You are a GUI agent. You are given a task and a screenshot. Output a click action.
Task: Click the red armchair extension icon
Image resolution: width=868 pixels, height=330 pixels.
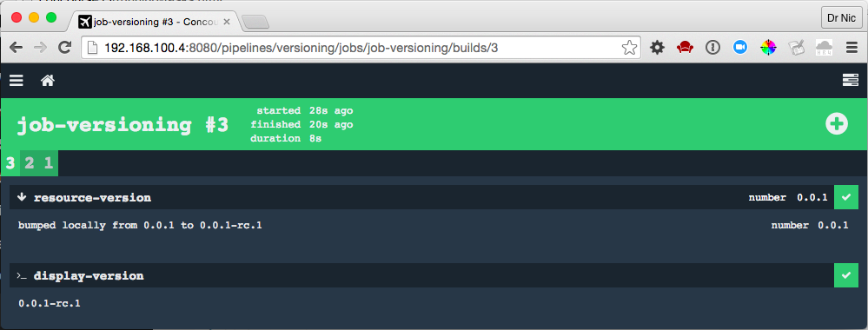pos(686,48)
